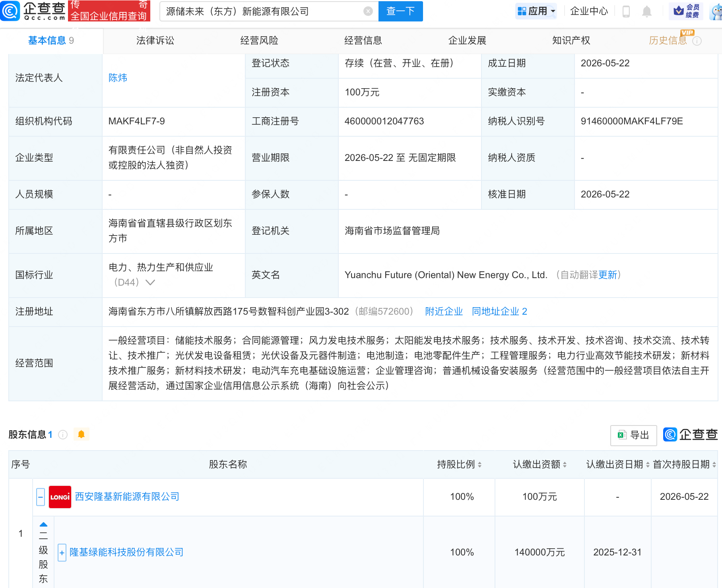This screenshot has width=722, height=588.
Task: Sort by 持股比例 column
Action: (x=459, y=464)
